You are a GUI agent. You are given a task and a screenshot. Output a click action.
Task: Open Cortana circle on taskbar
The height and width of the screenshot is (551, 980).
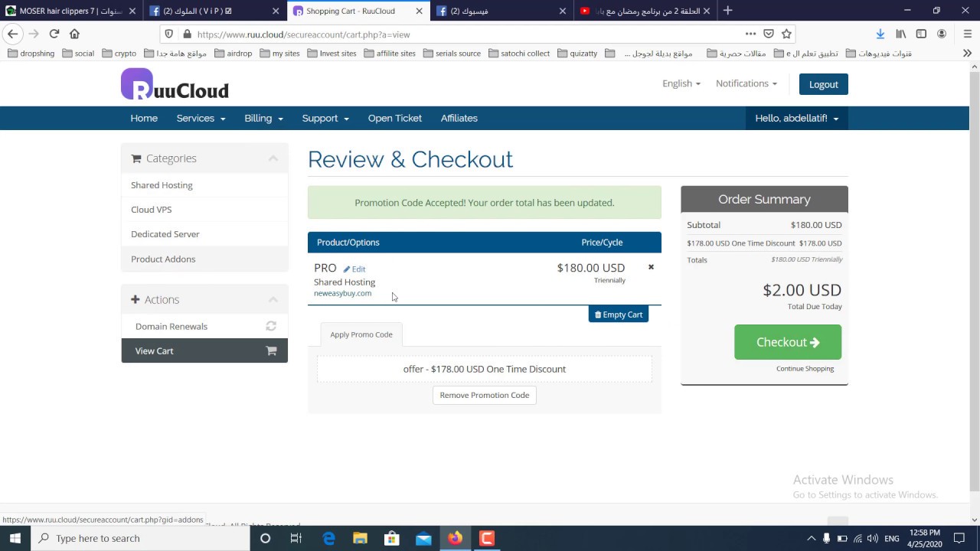point(265,539)
